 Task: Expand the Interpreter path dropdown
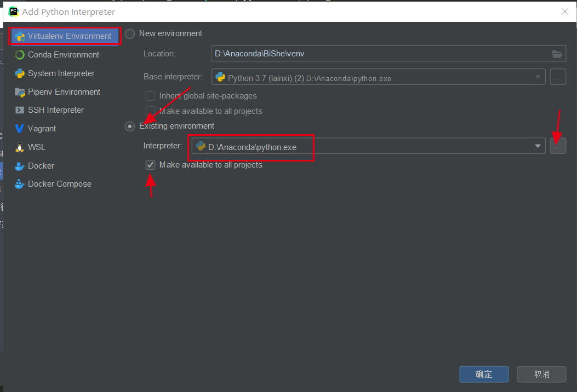[538, 146]
